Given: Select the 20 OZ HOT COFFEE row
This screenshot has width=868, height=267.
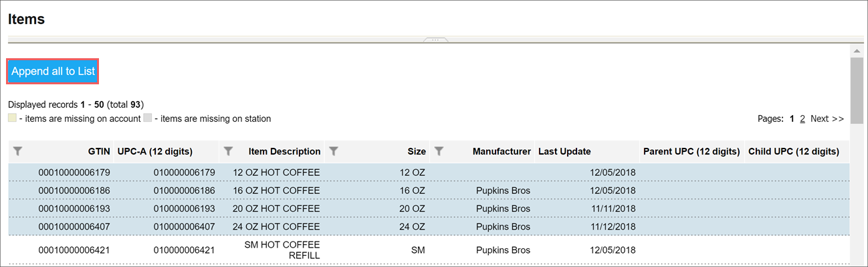Looking at the screenshot, I should (429, 209).
